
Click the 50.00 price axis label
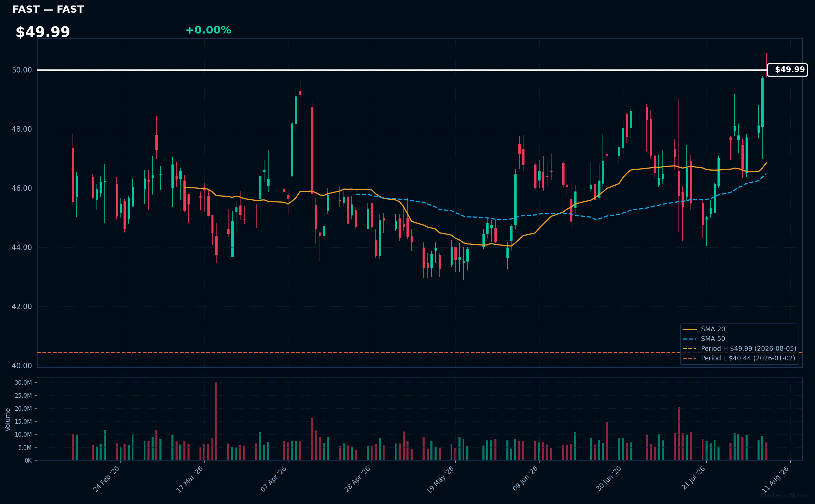(22, 70)
